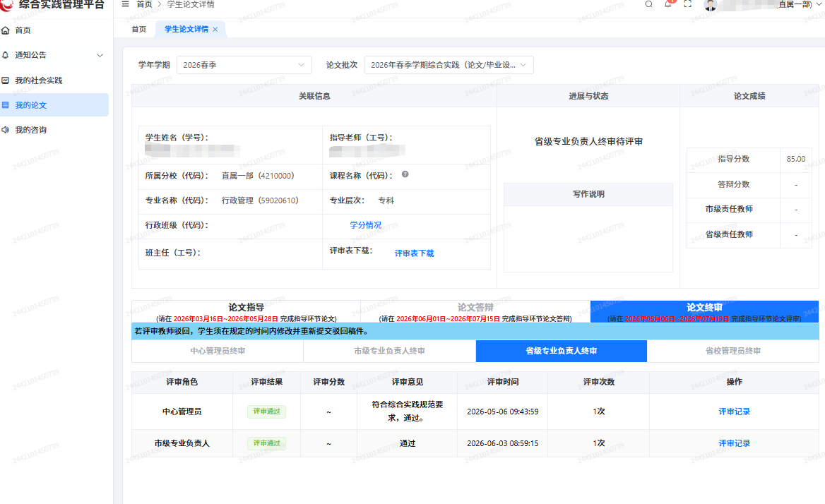Click the comment 符合综合实践规范要求，通过。
825x504 pixels.
tap(408, 412)
